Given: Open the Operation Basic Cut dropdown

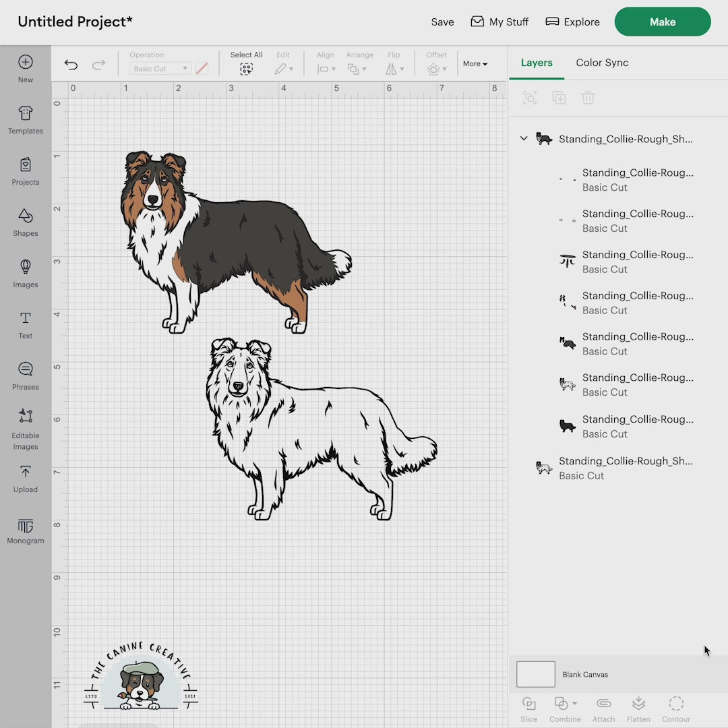Looking at the screenshot, I should (160, 69).
